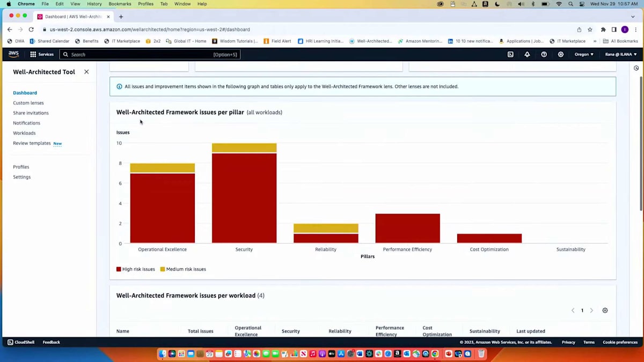Reload the page in Chrome
This screenshot has height=362, width=644.
(x=31, y=29)
